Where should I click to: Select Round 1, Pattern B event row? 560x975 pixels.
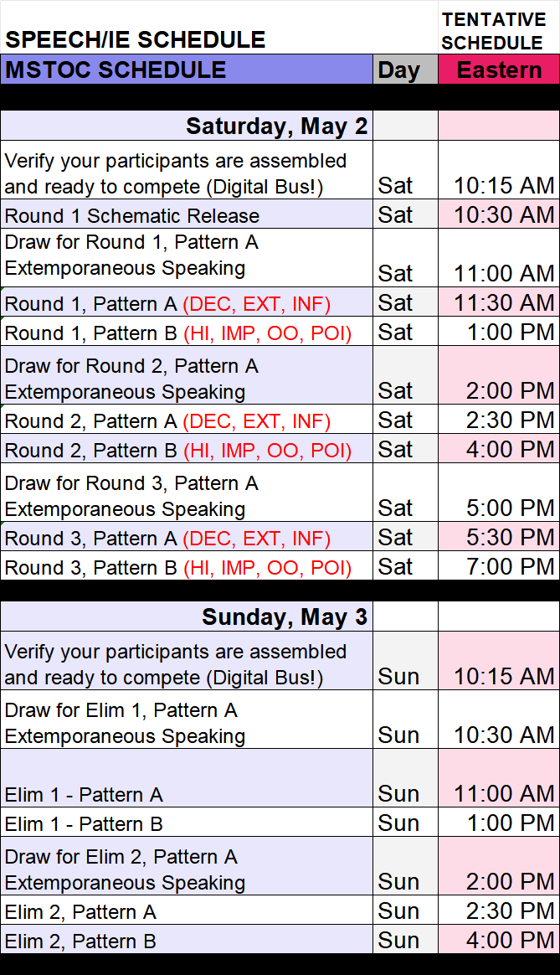(177, 333)
